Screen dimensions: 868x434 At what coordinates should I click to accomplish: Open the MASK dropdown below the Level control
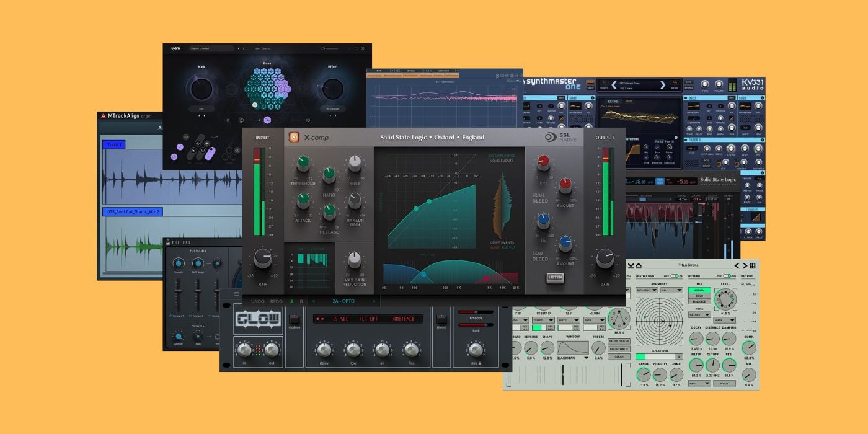[724, 320]
